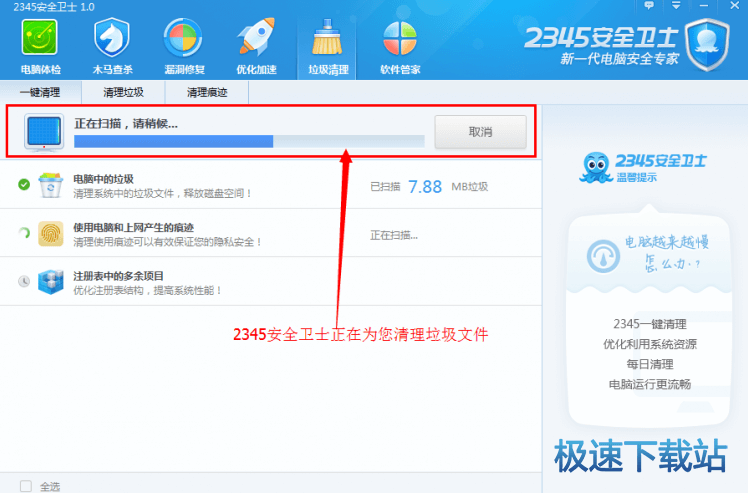Image resolution: width=748 pixels, height=493 pixels.
Task: Switch to 一键清理 tab
Action: [41, 92]
